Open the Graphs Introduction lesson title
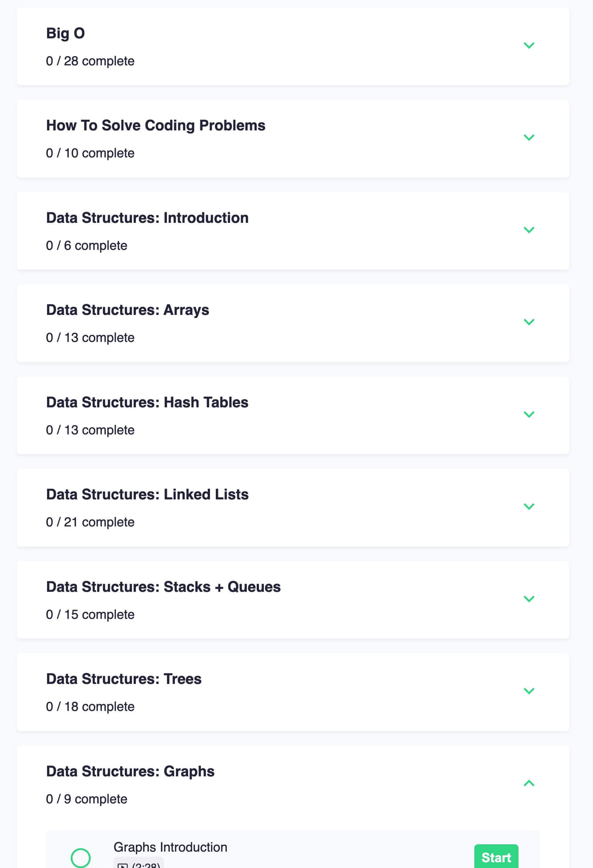Image resolution: width=593 pixels, height=868 pixels. coord(170,847)
